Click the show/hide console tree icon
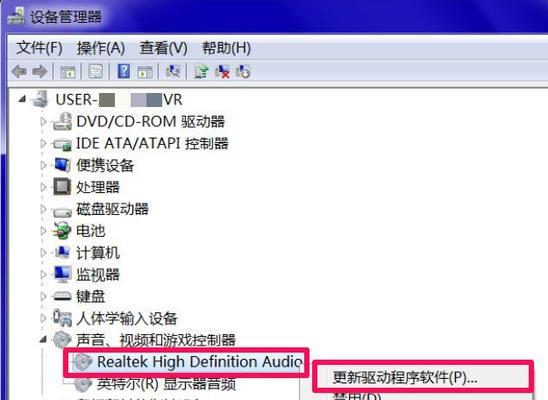Screen dimensions: 548x400 [68, 72]
